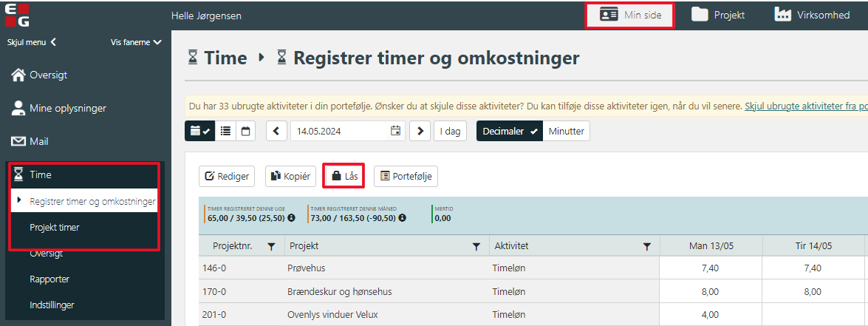This screenshot has height=326, width=868.
Task: Select the single-day calendar view icon
Action: pos(245,131)
